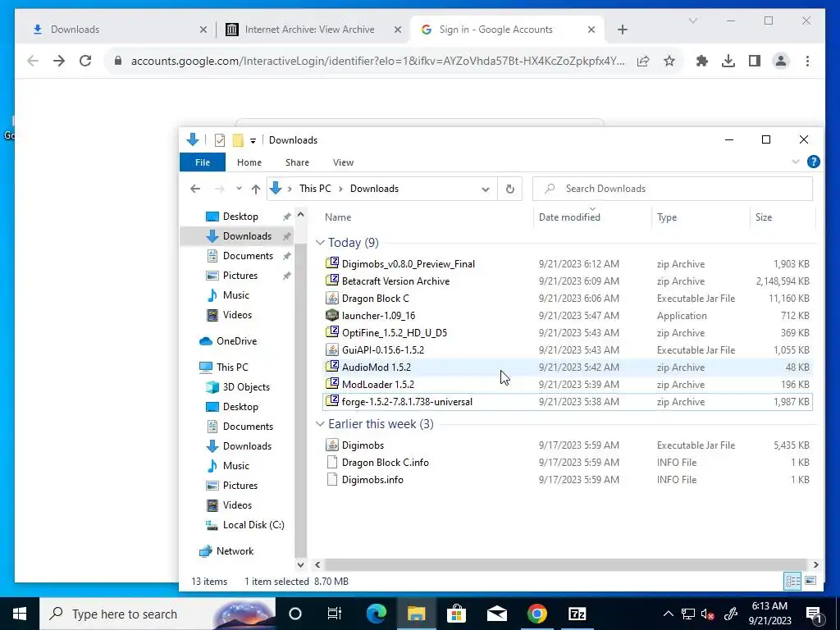Open Explorer help question mark icon

tap(813, 162)
